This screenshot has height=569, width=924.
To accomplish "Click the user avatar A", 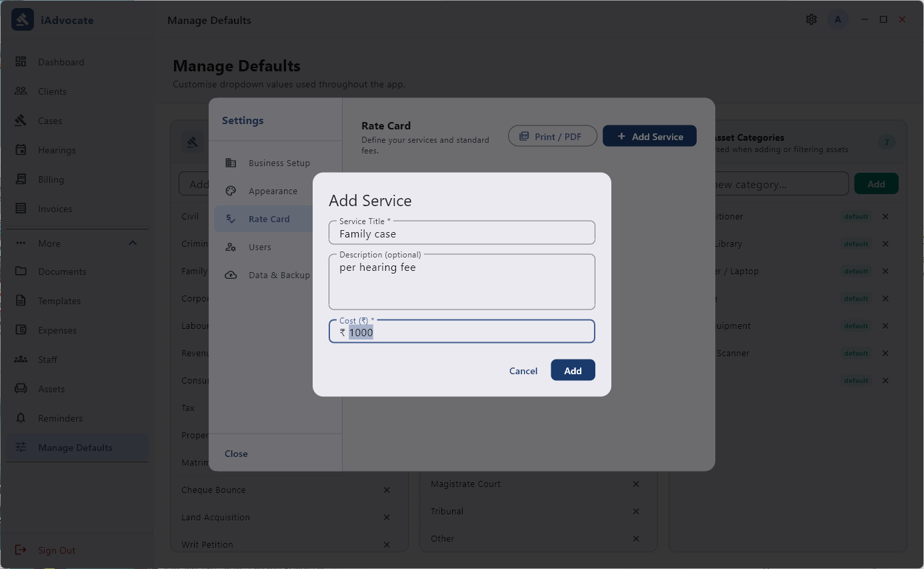I will click(838, 19).
